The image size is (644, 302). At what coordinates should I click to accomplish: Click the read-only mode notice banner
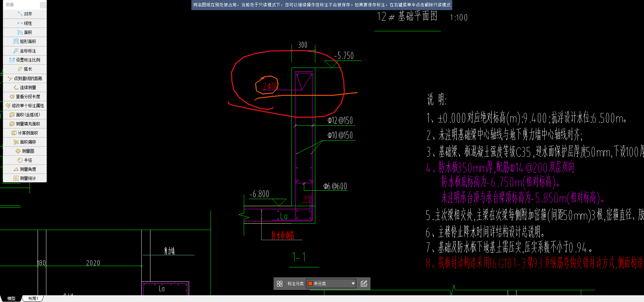[322, 5]
